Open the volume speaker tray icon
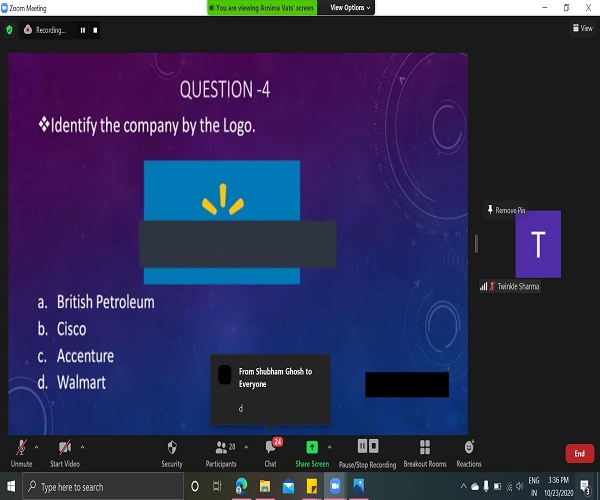Image resolution: width=600 pixels, height=500 pixels. [519, 486]
